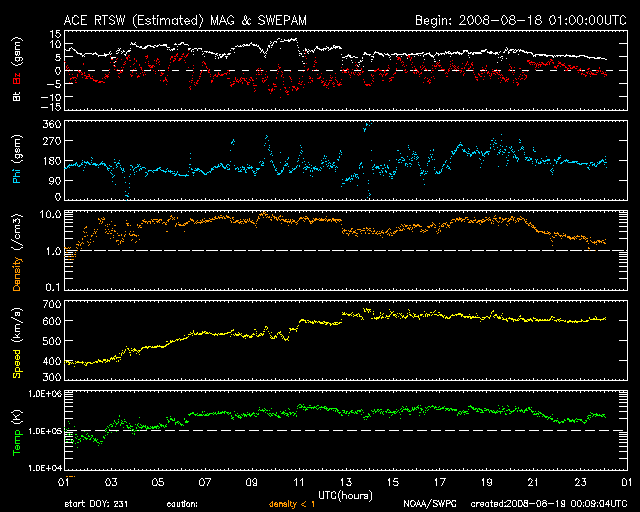Click the '1.0E+04' tick on the Temp axis
The height and width of the screenshot is (512, 640).
45,467
